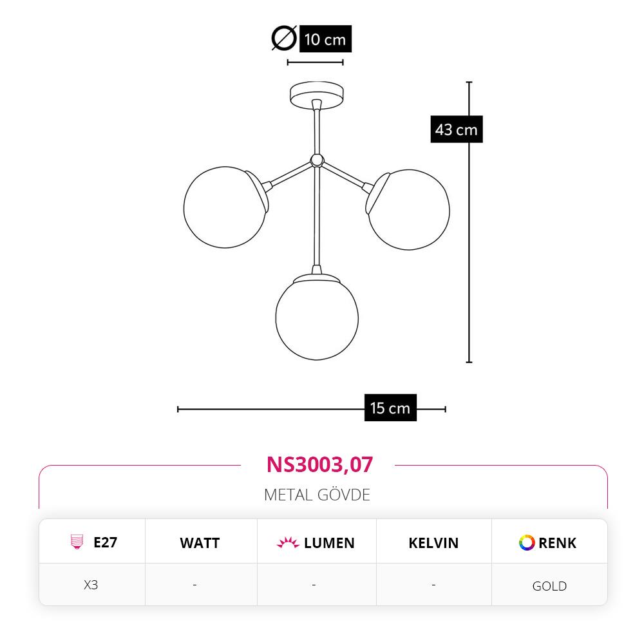The height and width of the screenshot is (644, 644).
Task: Click the METAL GÖVDE subtitle
Action: point(317,495)
